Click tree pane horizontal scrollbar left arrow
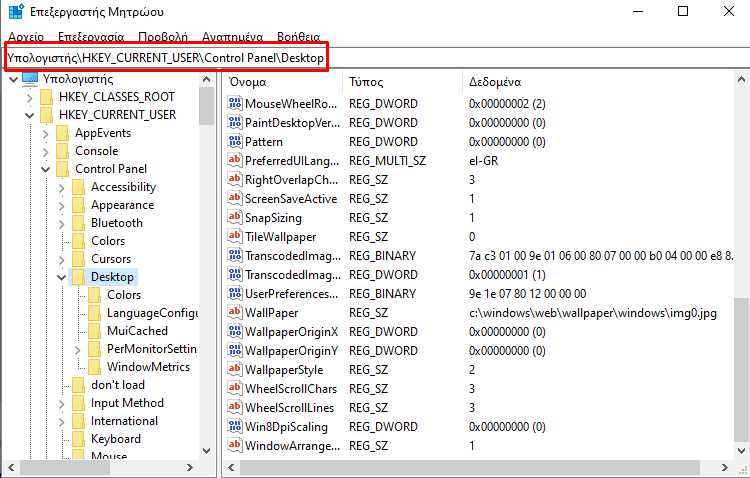750x478 pixels. coord(11,467)
